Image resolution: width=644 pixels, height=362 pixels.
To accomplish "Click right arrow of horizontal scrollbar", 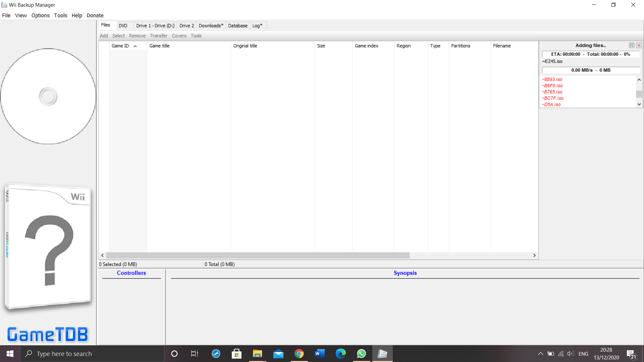I will (x=534, y=255).
